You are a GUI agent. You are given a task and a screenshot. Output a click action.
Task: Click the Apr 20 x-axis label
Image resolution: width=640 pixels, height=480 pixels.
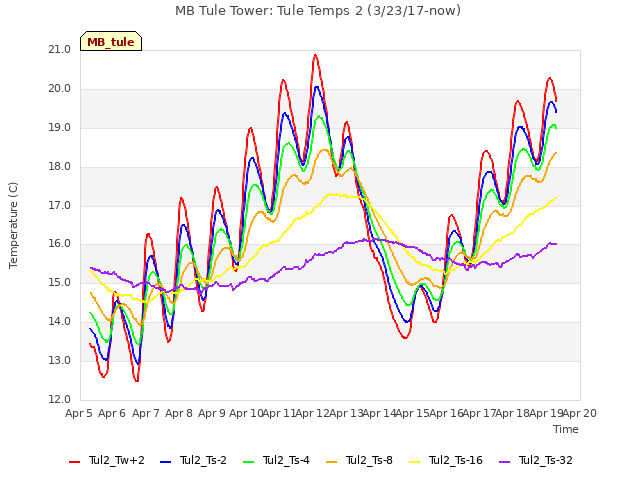580,413
